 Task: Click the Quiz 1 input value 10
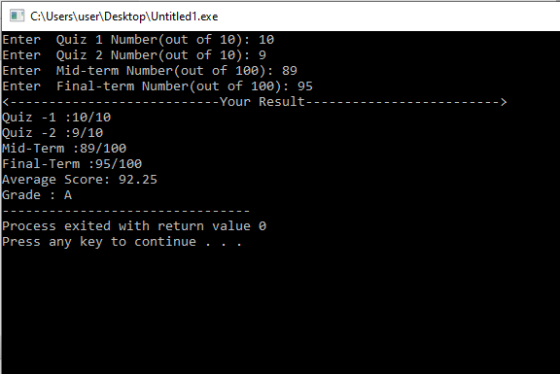point(266,39)
